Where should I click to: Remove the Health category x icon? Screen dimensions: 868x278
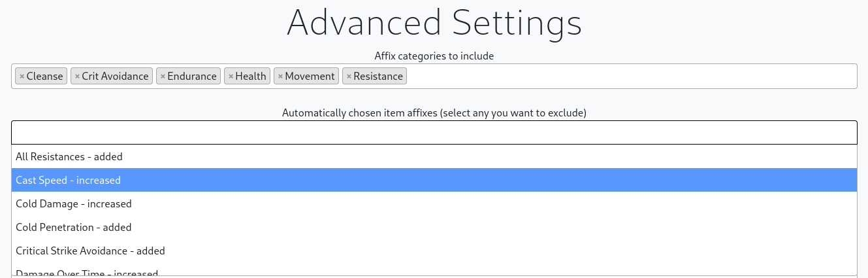coord(231,77)
